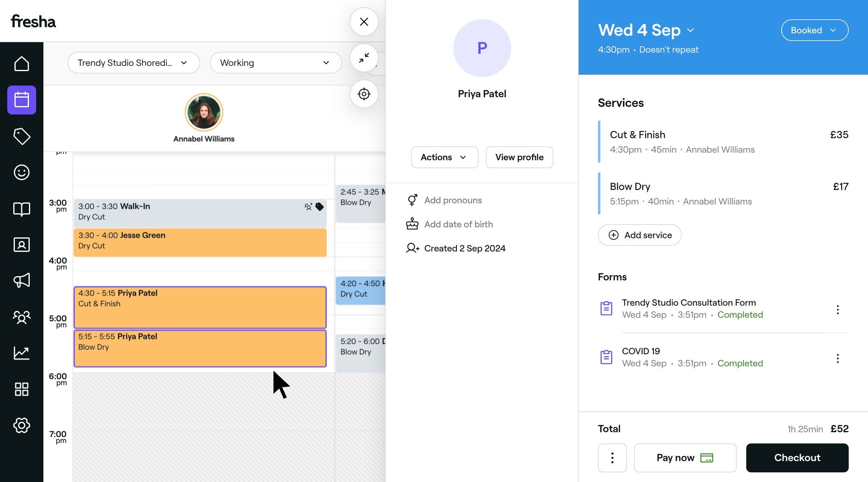The height and width of the screenshot is (482, 868).
Task: Open the Actions menu for Priya Patel
Action: pyautogui.click(x=444, y=157)
